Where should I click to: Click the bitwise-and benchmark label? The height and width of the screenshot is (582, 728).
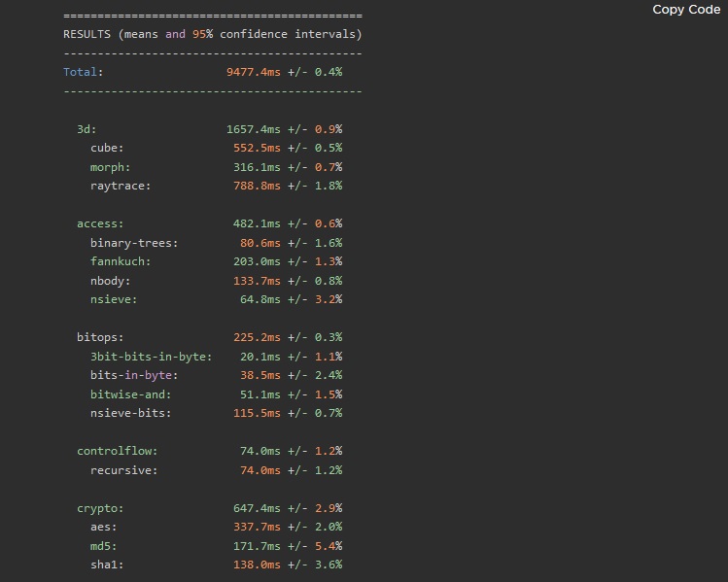coord(131,394)
